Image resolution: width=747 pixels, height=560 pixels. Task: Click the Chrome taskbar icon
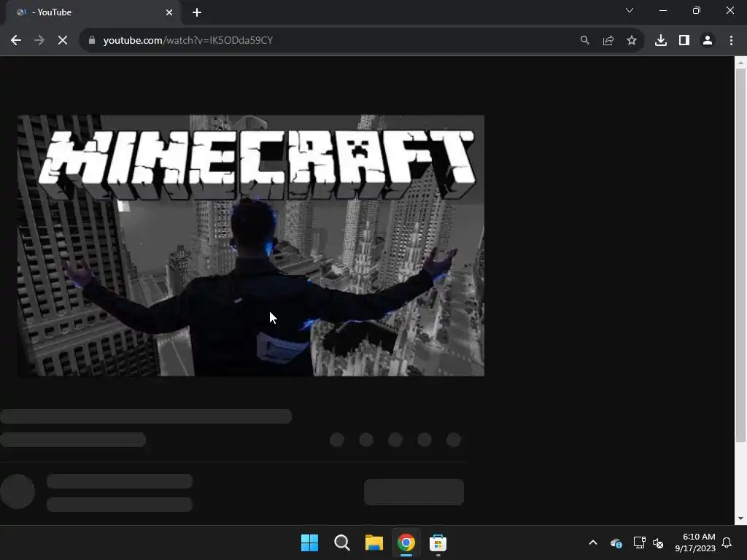406,542
